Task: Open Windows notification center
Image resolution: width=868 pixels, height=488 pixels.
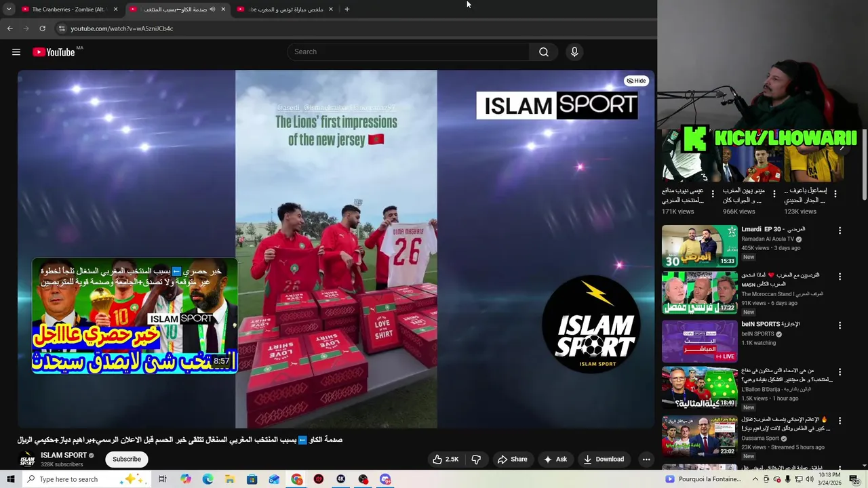Action: [854, 479]
